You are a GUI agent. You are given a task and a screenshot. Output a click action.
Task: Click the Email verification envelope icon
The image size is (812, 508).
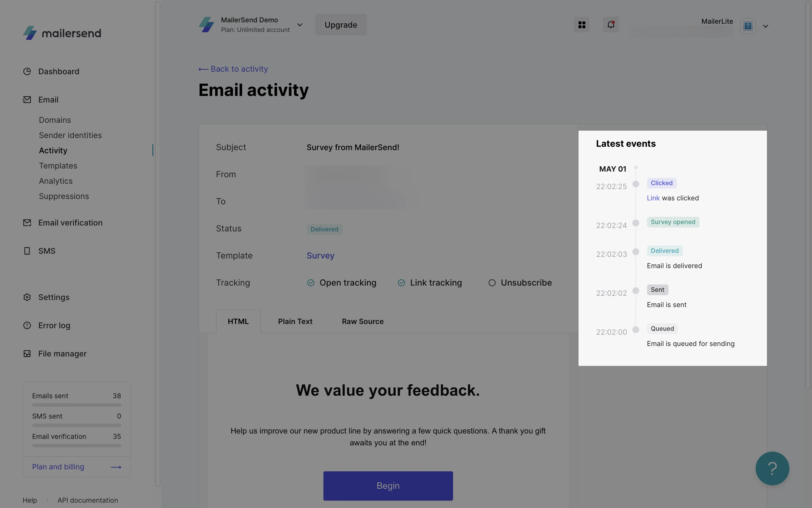point(27,223)
